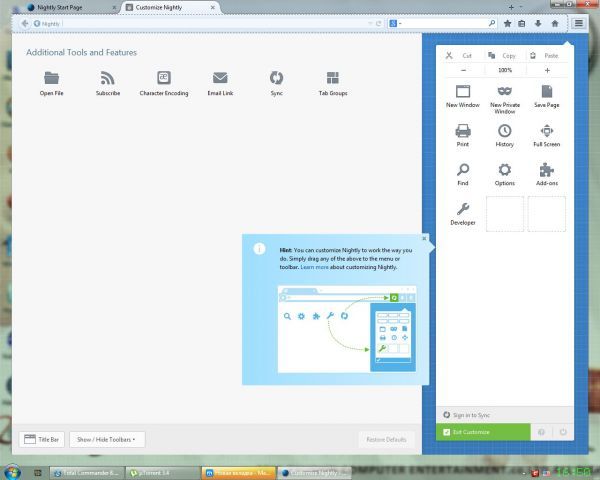Switch to Total Commander taskbar item

click(x=87, y=473)
